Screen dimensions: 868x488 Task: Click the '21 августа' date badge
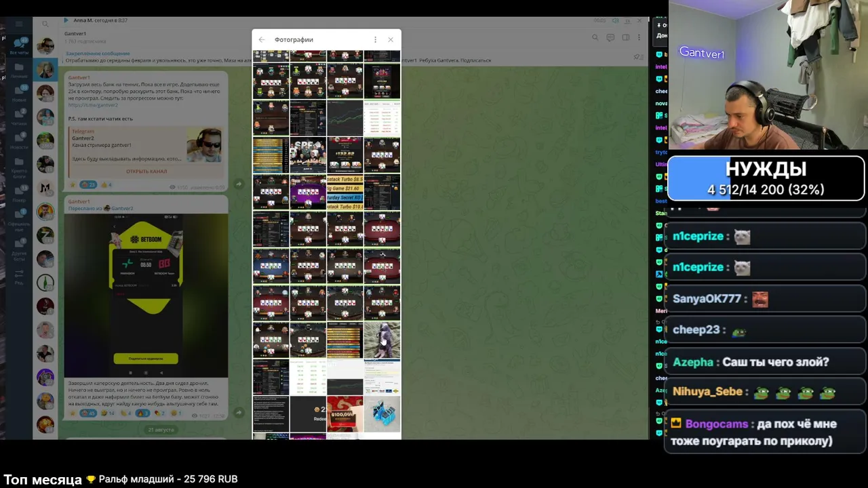pos(161,430)
